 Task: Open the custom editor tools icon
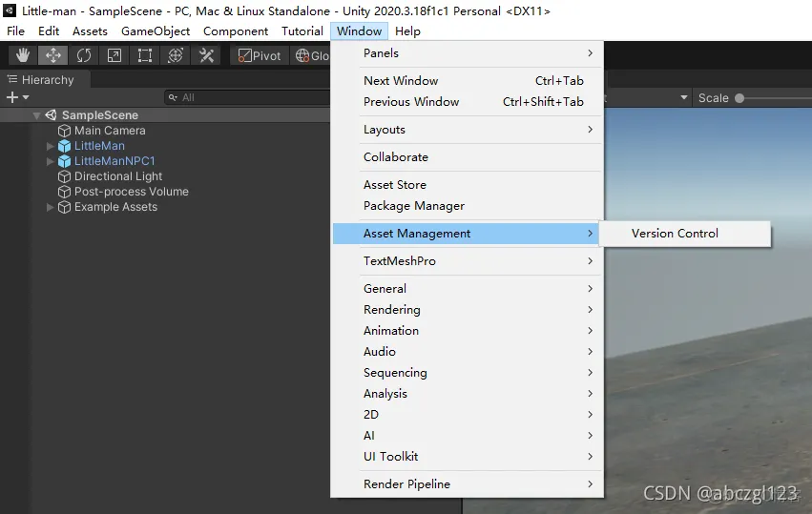(x=206, y=55)
